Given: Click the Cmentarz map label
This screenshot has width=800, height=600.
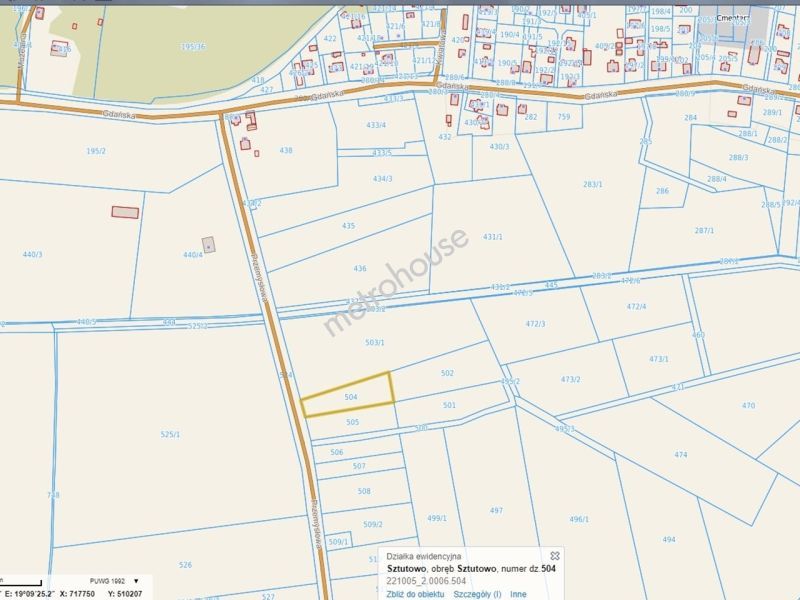Looking at the screenshot, I should point(733,18).
